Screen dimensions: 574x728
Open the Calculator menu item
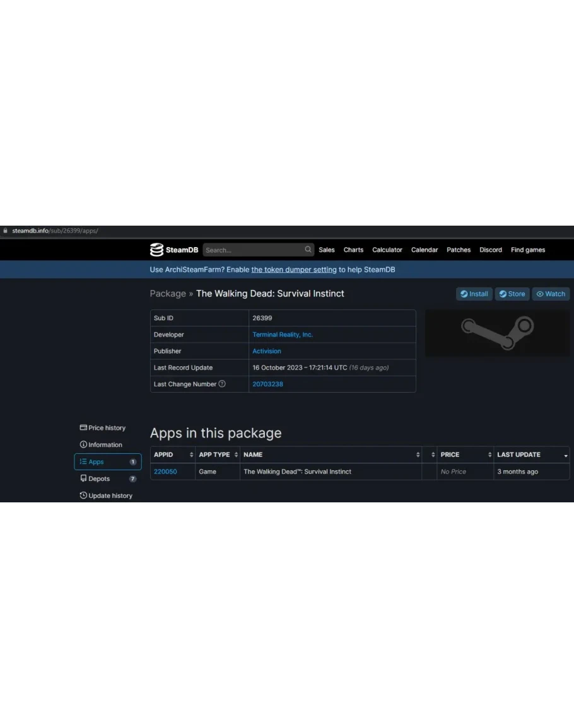387,250
